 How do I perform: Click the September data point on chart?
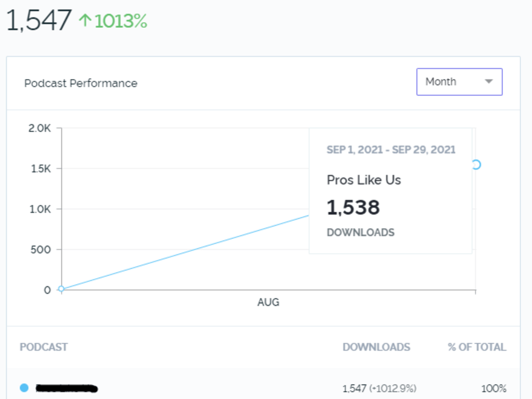[x=476, y=165]
